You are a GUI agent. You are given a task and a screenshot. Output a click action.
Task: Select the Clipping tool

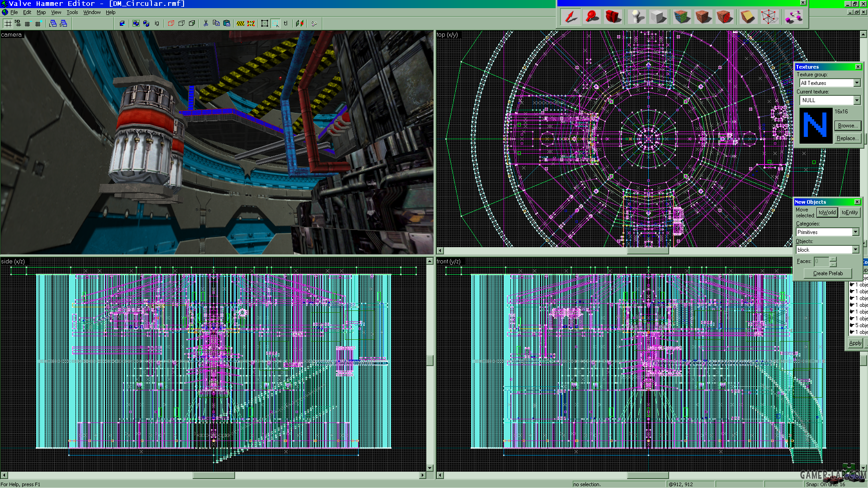748,17
